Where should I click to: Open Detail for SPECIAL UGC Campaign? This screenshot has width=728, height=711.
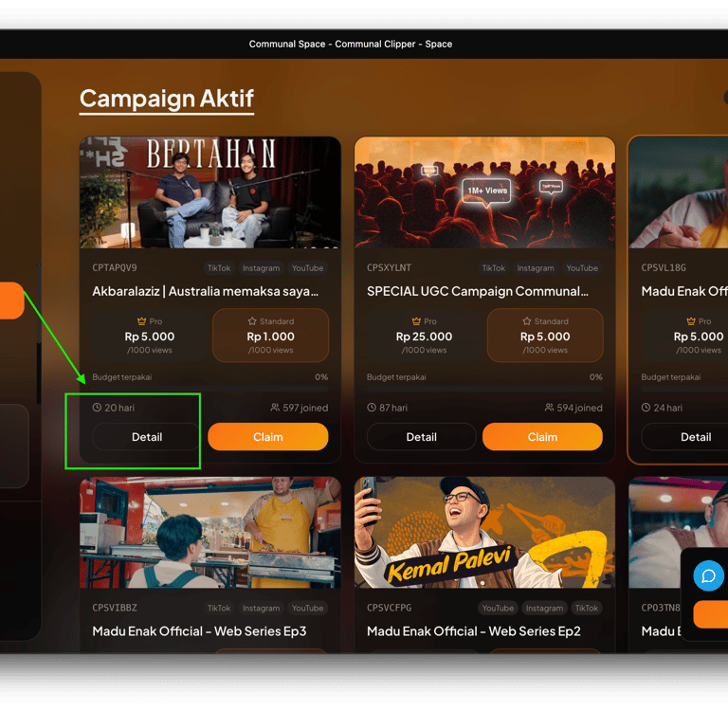(x=421, y=436)
